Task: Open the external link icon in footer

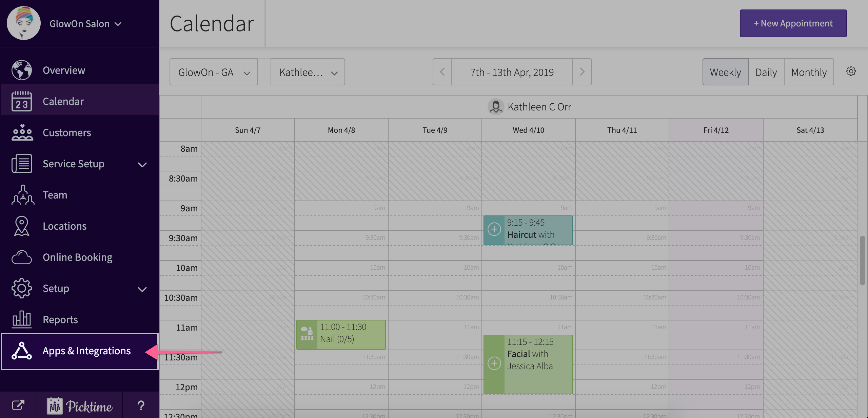Action: coord(18,405)
